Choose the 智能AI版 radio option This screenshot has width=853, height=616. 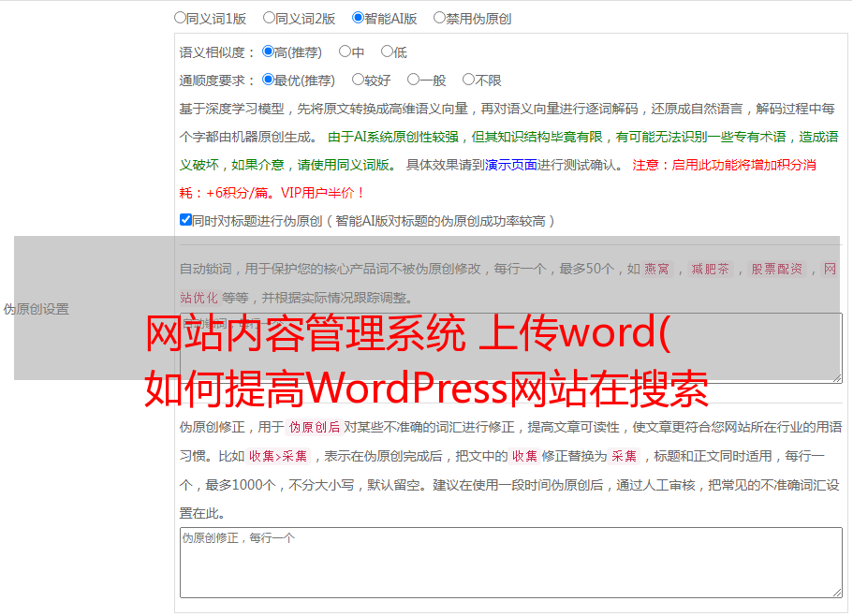pos(358,18)
